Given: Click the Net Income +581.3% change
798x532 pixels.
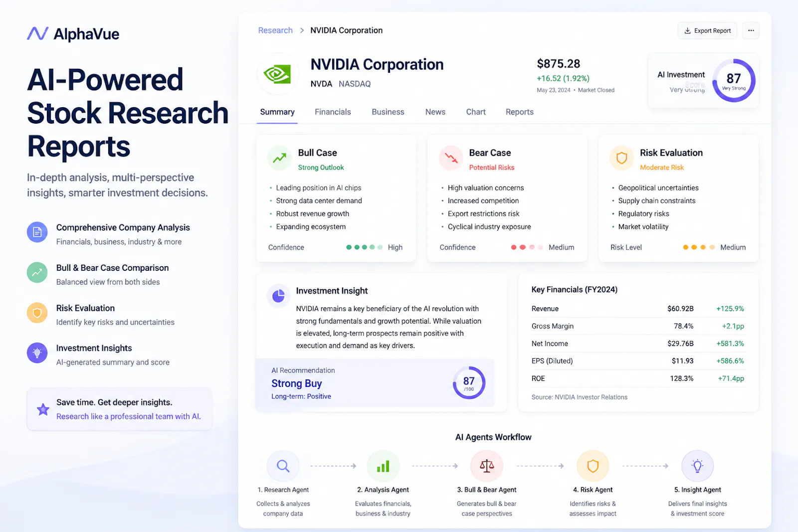Looking at the screenshot, I should click(x=730, y=344).
